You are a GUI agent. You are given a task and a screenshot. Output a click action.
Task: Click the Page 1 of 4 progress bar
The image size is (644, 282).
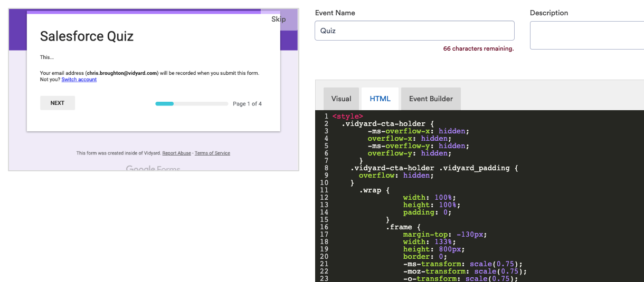[192, 104]
